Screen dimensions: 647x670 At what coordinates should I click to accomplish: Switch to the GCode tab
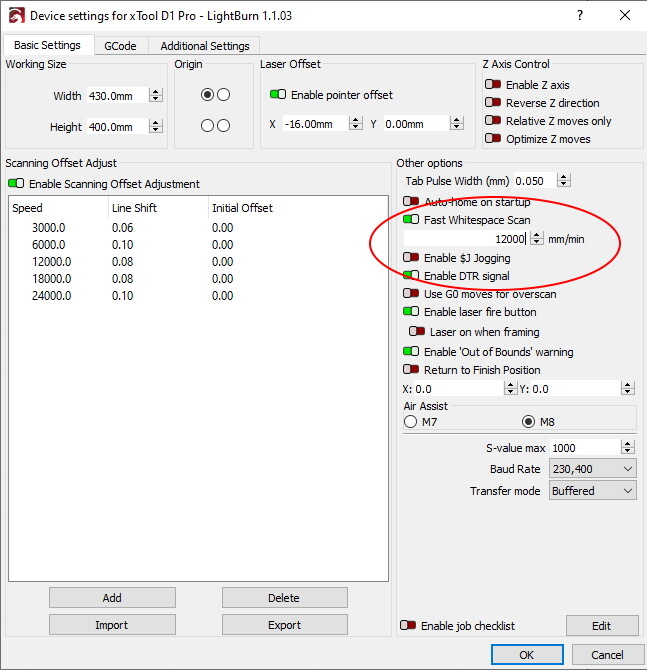(121, 46)
